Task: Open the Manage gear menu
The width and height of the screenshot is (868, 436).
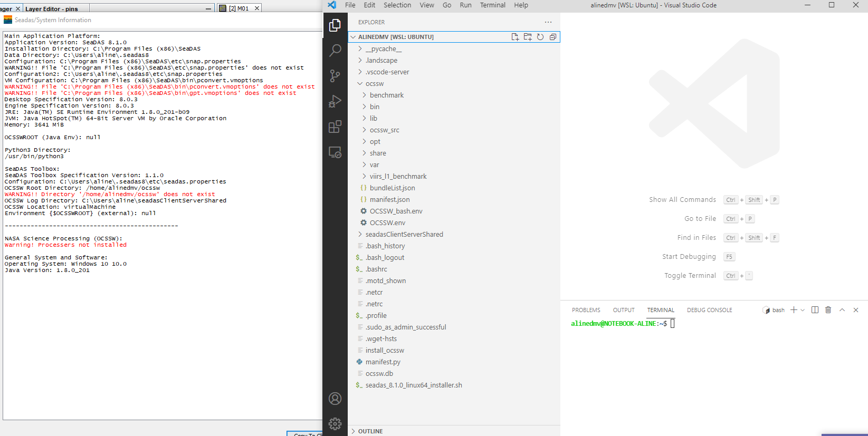Action: coord(335,424)
